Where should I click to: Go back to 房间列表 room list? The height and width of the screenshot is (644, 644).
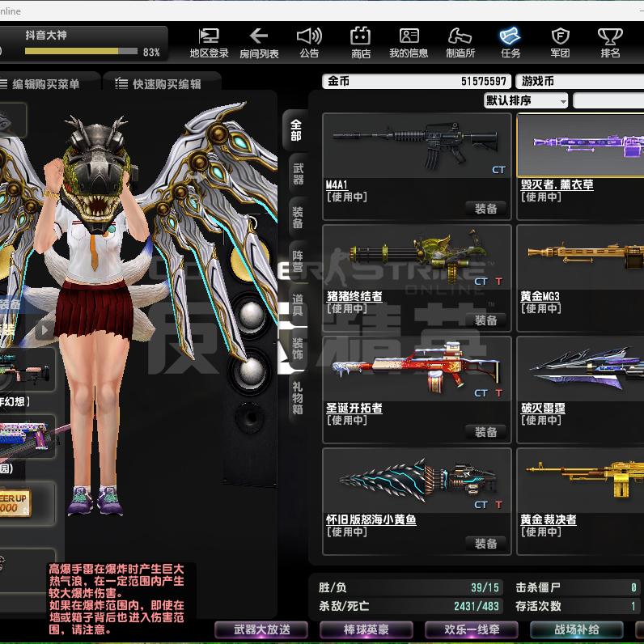(x=259, y=42)
